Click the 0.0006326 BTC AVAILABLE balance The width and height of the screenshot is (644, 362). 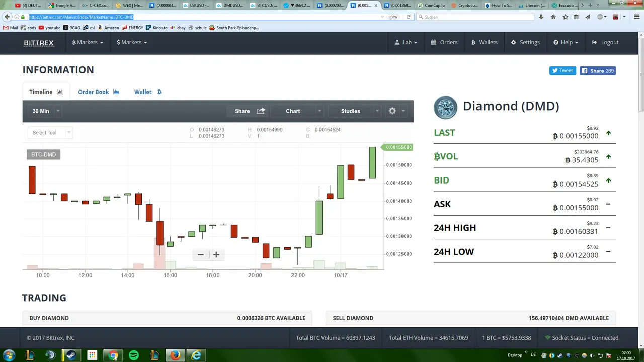(x=271, y=318)
